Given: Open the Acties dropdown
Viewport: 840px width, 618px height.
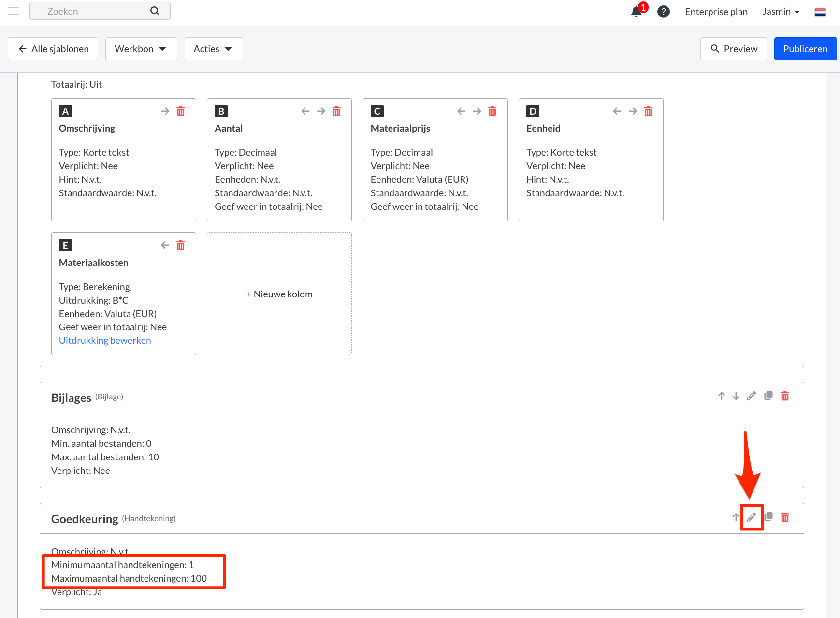Looking at the screenshot, I should coord(214,49).
